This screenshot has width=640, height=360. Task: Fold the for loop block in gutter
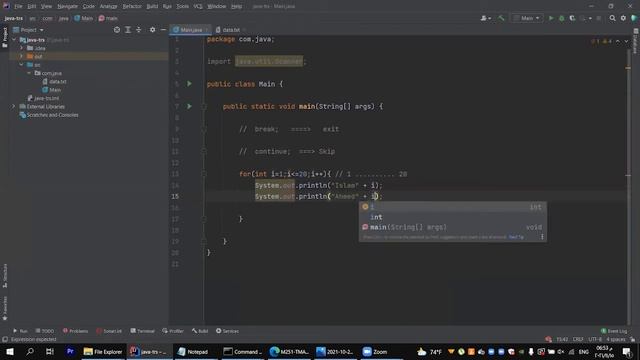204,174
